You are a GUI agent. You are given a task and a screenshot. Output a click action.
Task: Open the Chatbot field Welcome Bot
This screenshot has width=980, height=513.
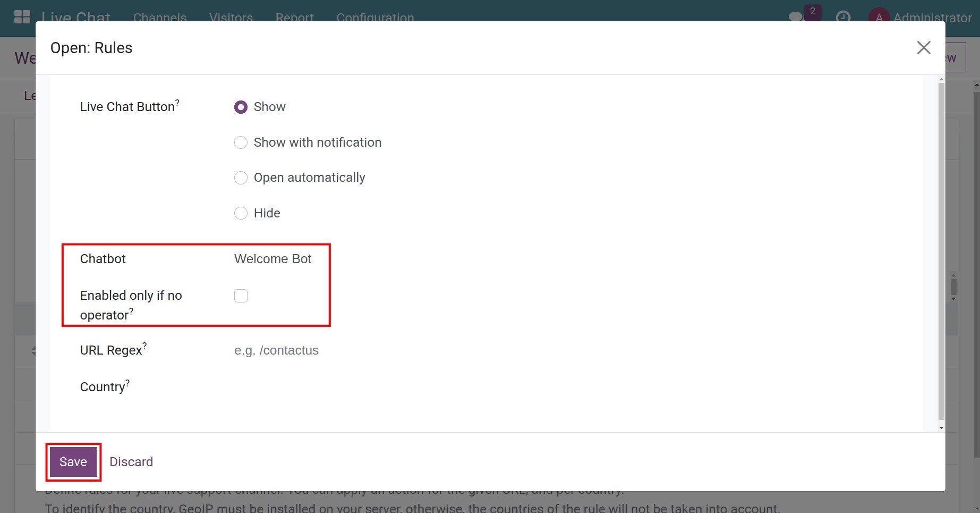(x=272, y=259)
